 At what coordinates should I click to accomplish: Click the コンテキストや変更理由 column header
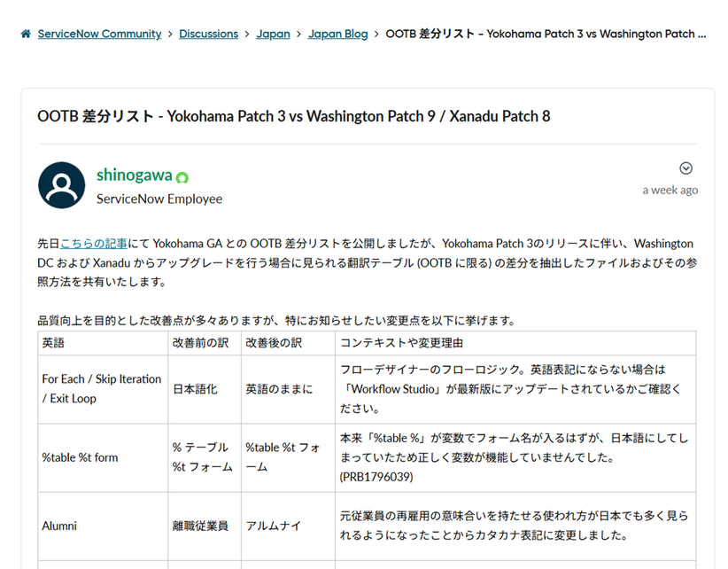click(515, 343)
